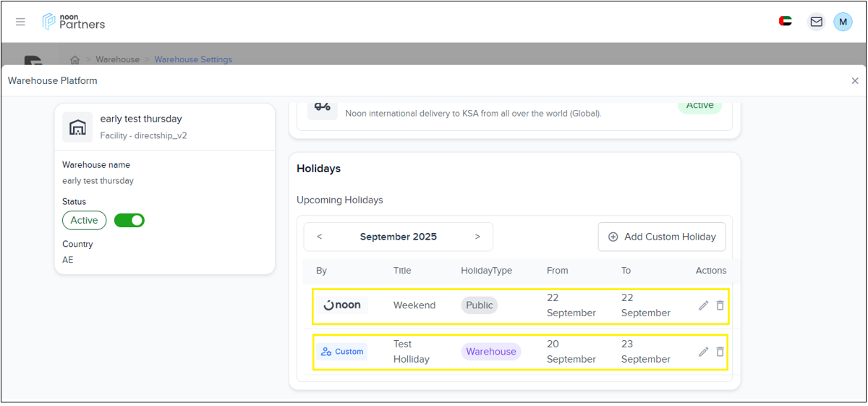Click the Warehouse holiday type tag
Image resolution: width=868 pixels, height=406 pixels.
pyautogui.click(x=491, y=352)
